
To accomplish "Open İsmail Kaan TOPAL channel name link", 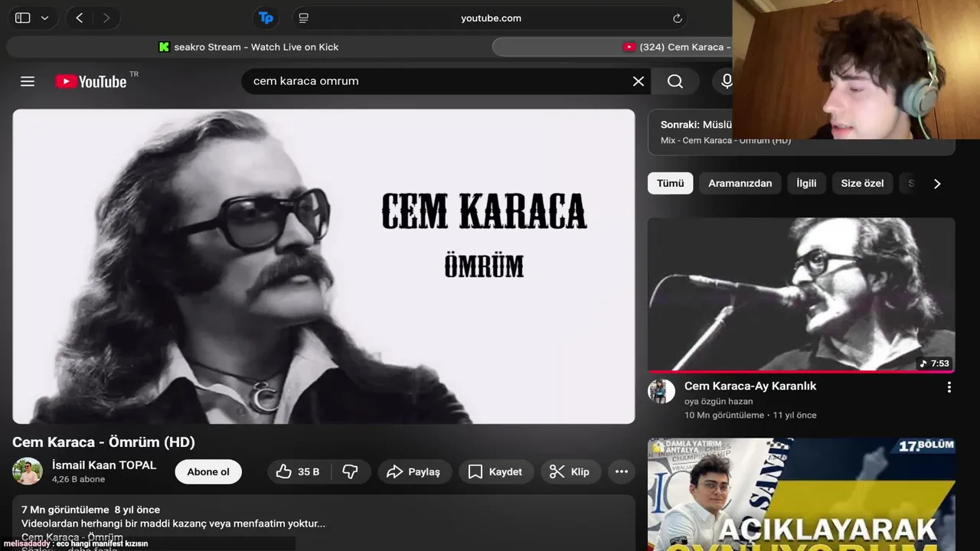I will (104, 465).
